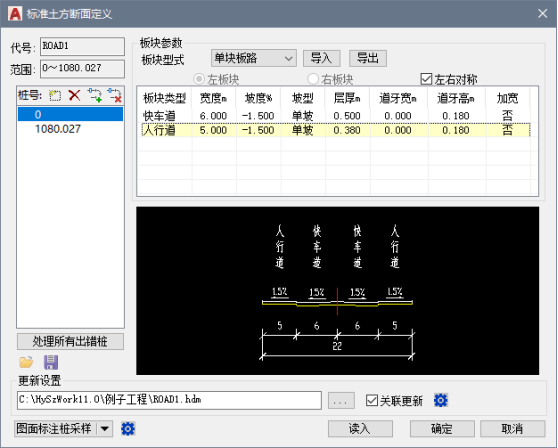The width and height of the screenshot is (558, 448).
Task: Open file with the yellow folder icon
Action: click(x=26, y=362)
